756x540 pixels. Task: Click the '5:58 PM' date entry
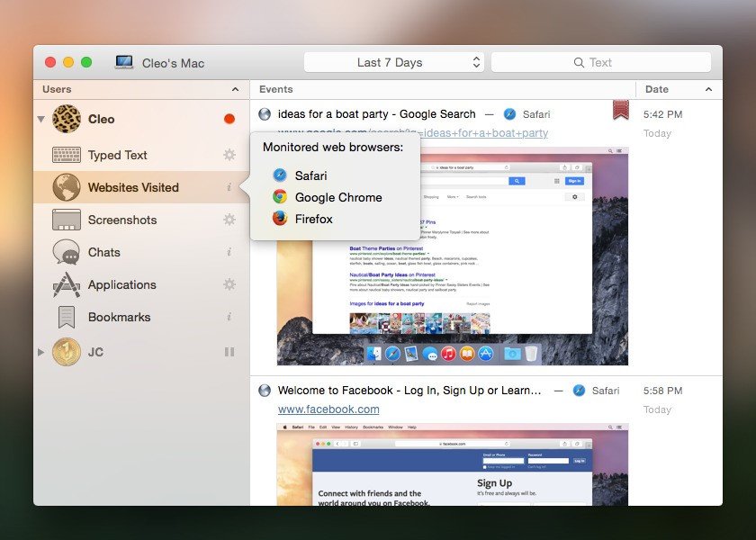click(x=662, y=391)
